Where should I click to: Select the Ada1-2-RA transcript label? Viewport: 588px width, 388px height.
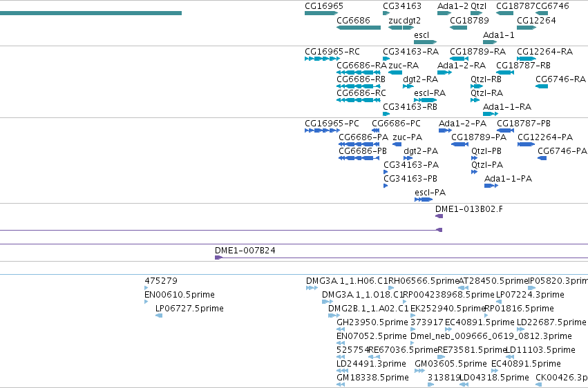462,66
